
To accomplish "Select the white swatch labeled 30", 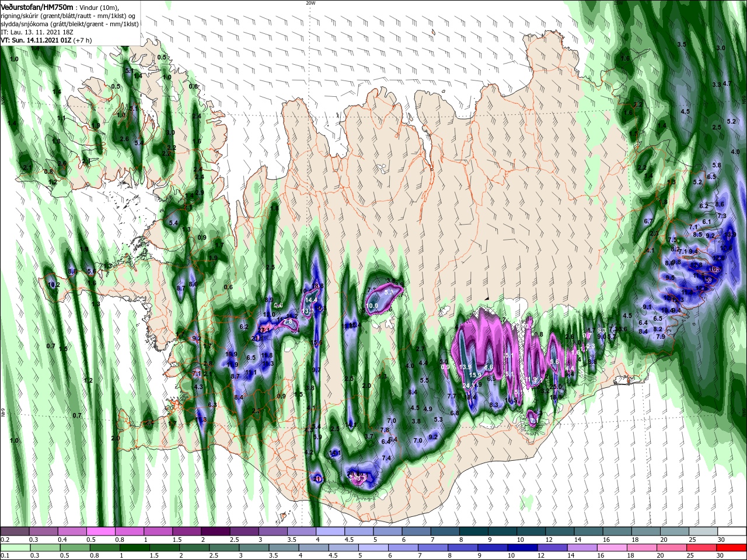I will (x=732, y=531).
